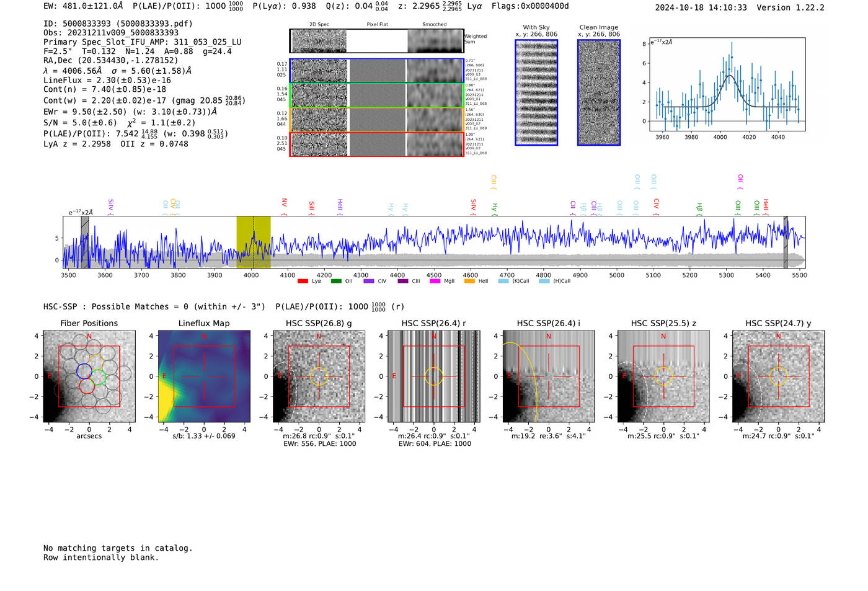The image size is (868, 591).
Task: Click the yellow highlighted region near 4000Å
Action: pyautogui.click(x=254, y=242)
